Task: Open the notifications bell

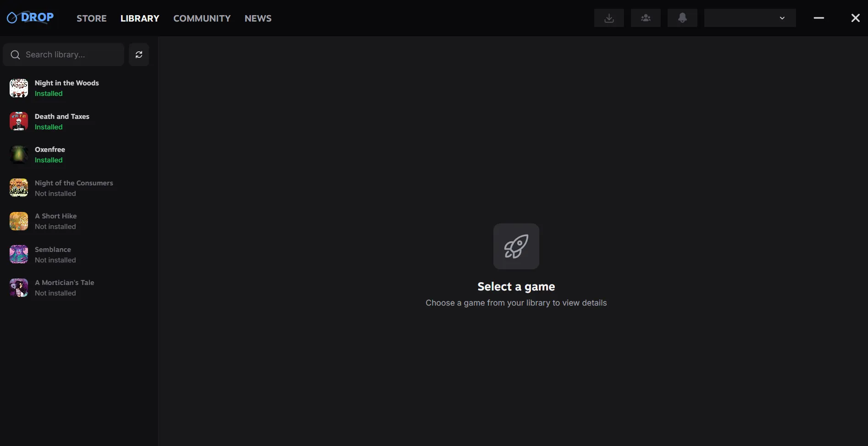Action: [682, 18]
